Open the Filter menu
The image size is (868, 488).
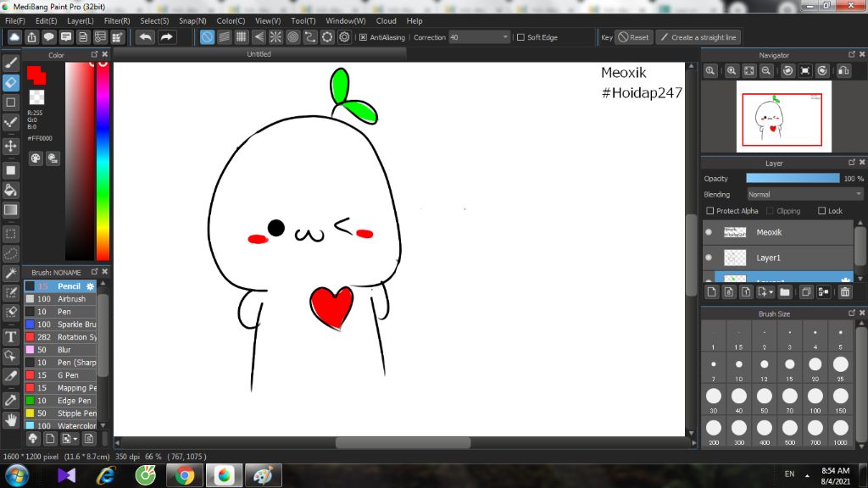coord(117,20)
